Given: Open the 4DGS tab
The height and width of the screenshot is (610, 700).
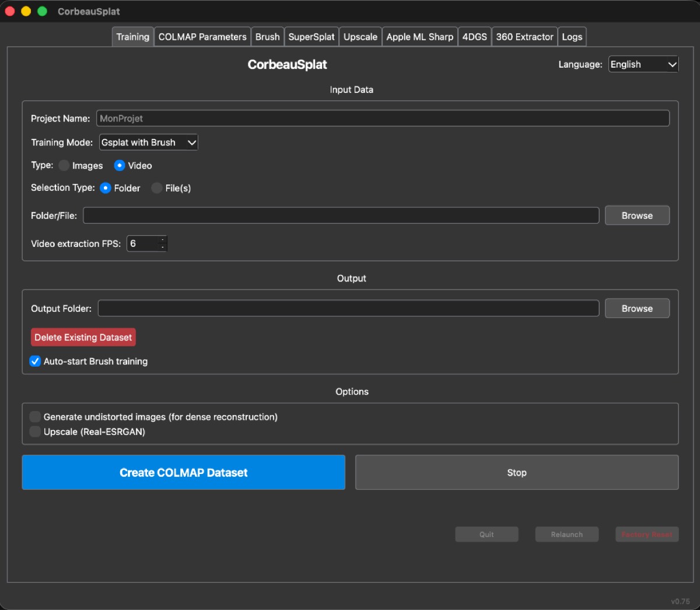Looking at the screenshot, I should pos(475,37).
